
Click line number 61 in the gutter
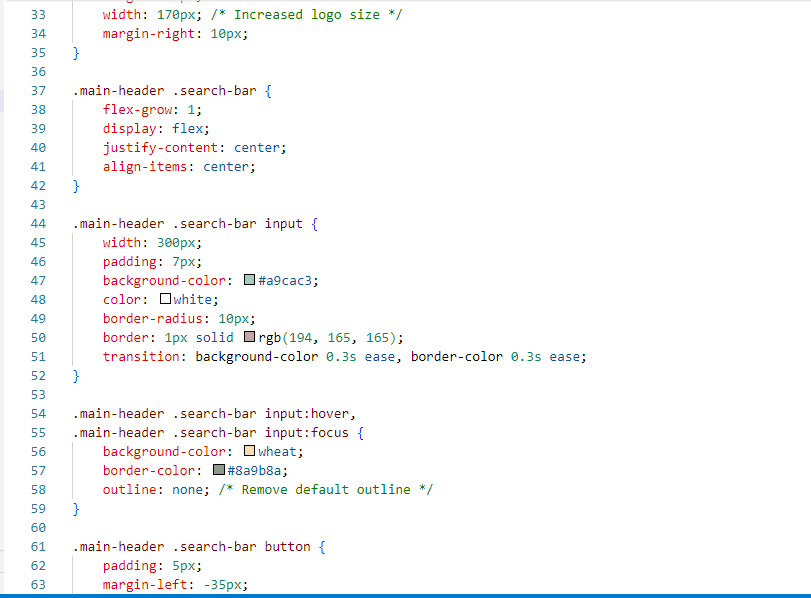point(38,546)
